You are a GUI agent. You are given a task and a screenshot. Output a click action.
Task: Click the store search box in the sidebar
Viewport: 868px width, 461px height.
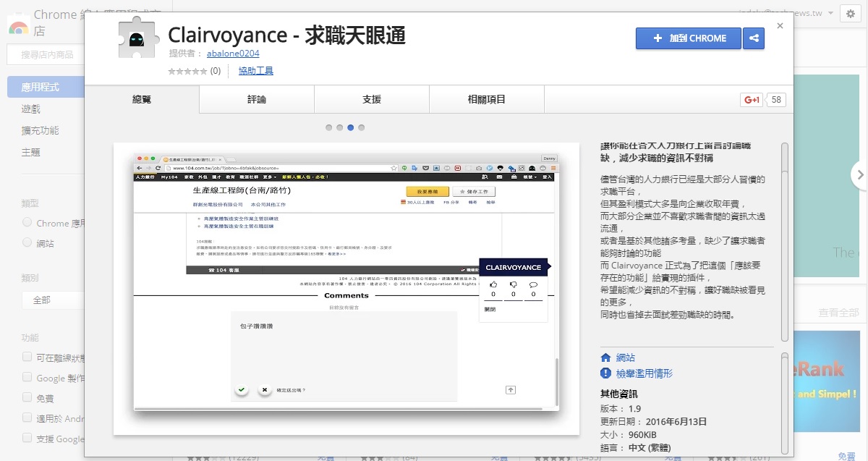point(45,54)
